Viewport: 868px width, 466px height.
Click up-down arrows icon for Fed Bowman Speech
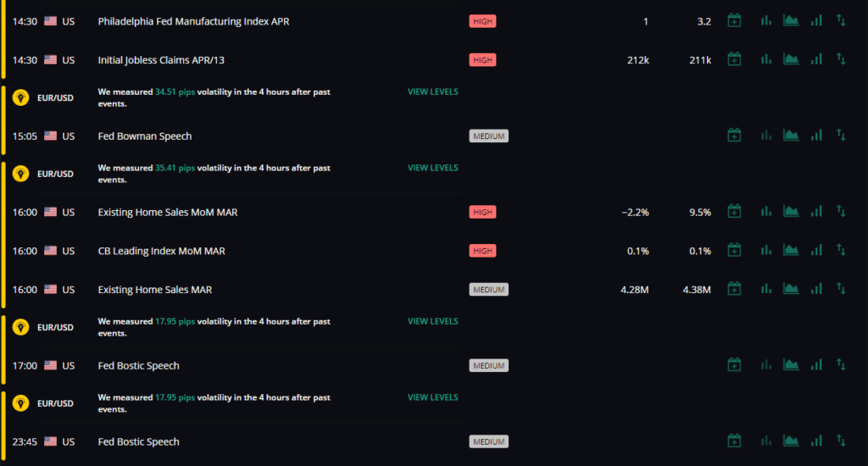pyautogui.click(x=841, y=135)
